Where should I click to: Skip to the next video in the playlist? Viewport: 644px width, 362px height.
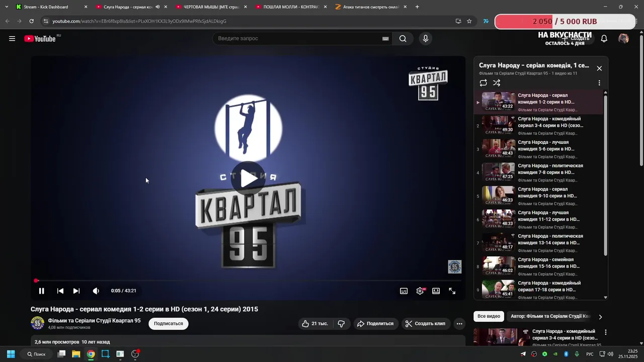tap(76, 291)
